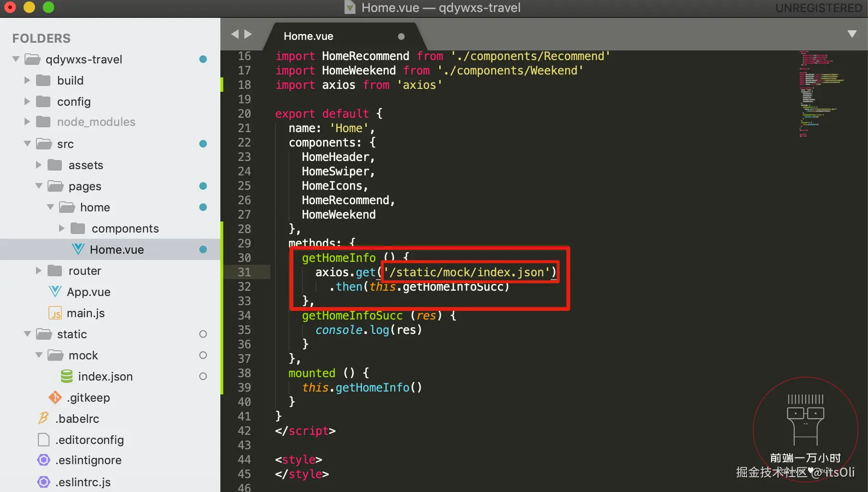Zoom the window with green button

click(48, 7)
